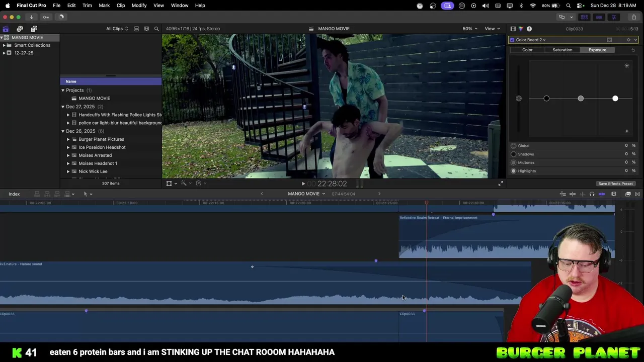Toggle the Transitions browser button
The height and width of the screenshot is (362, 644).
637,194
